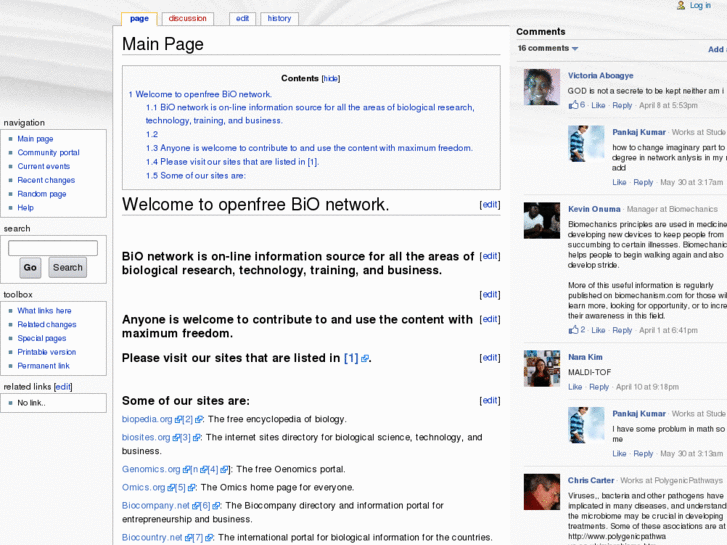Reply to Nara Kim's comment
The height and width of the screenshot is (545, 727).
(599, 387)
